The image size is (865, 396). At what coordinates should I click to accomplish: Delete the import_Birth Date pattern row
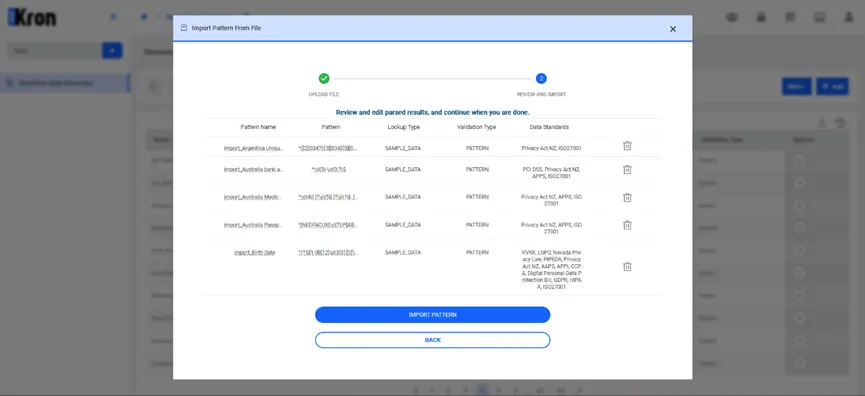tap(627, 266)
